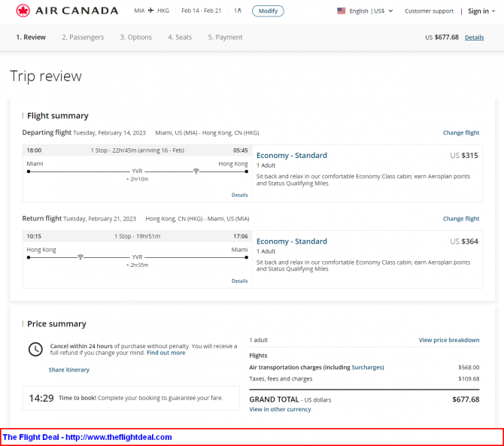Viewport: 504px width, 446px height.
Task: Open Details of the return flight
Action: (x=239, y=281)
